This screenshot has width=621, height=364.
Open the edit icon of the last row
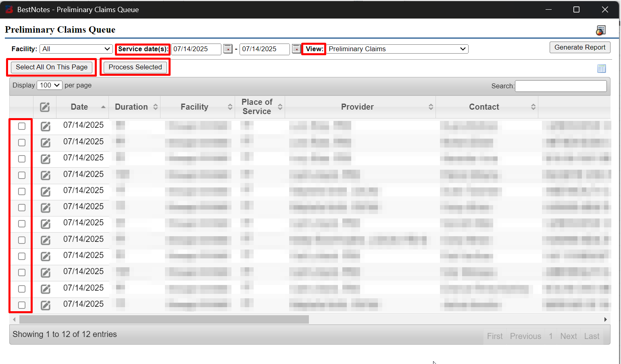(46, 305)
